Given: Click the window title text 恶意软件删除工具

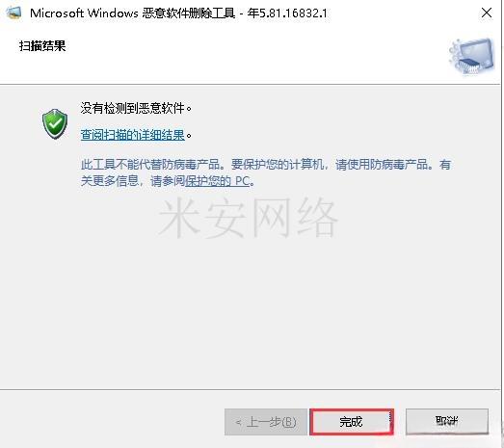Looking at the screenshot, I should pyautogui.click(x=189, y=13).
